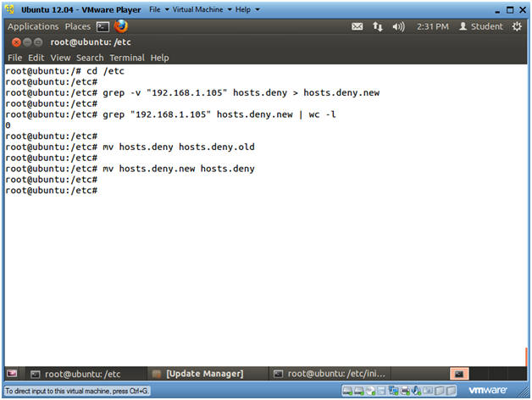Click the 'cd /etc' command line
This screenshot has height=400, width=532.
pyautogui.click(x=64, y=71)
